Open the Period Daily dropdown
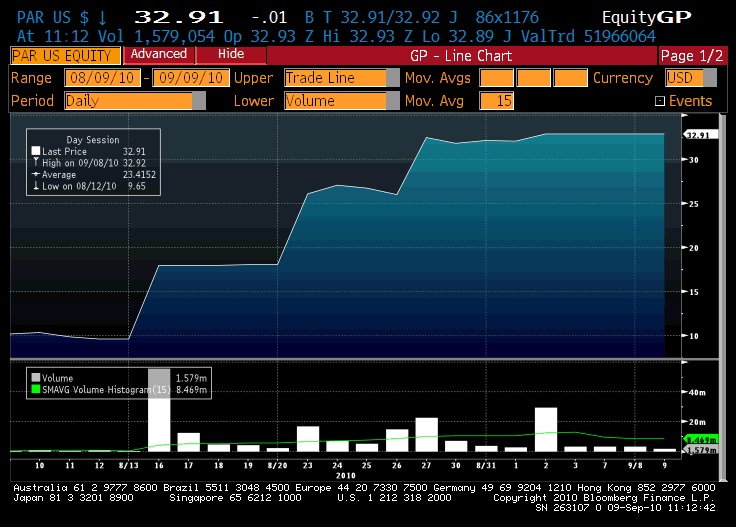736x527 pixels. pyautogui.click(x=135, y=101)
